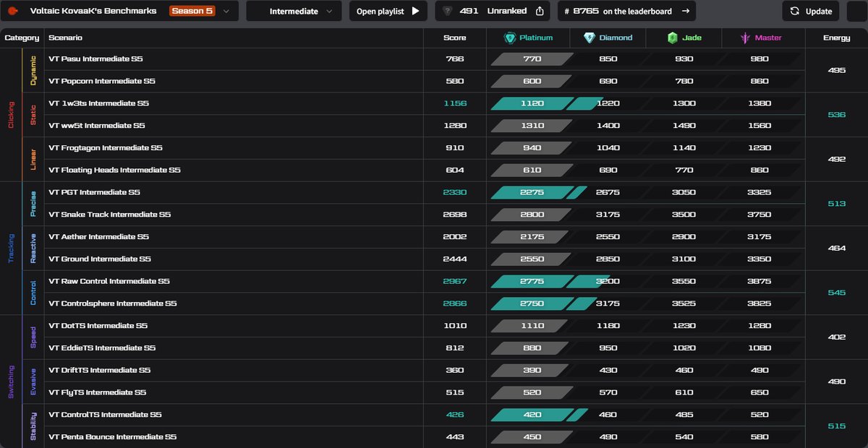868x448 pixels.
Task: Open the Season 5 benchmark dropdown
Action: point(200,11)
